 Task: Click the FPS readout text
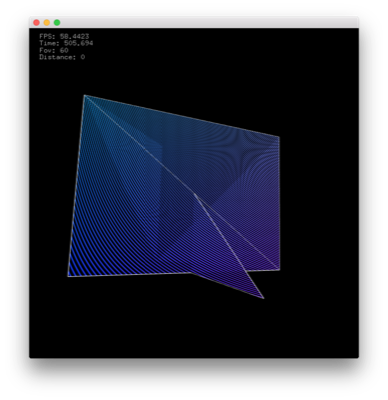pos(64,36)
